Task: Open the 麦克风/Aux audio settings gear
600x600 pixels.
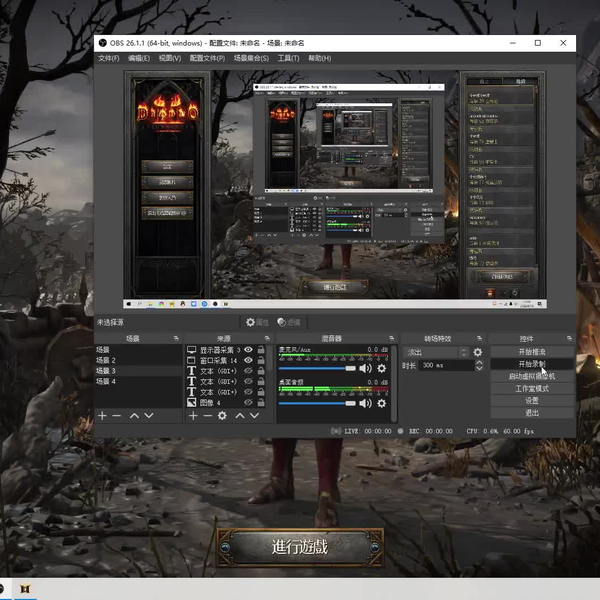Action: (382, 368)
